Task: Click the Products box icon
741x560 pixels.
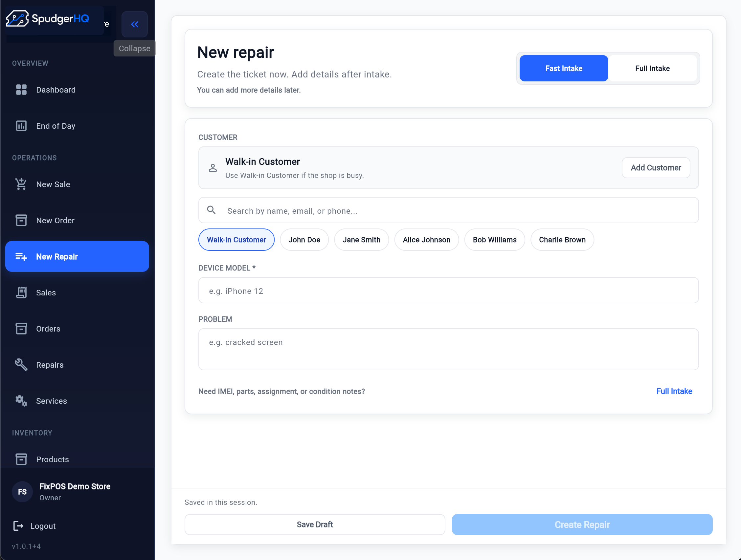Action: coord(21,459)
